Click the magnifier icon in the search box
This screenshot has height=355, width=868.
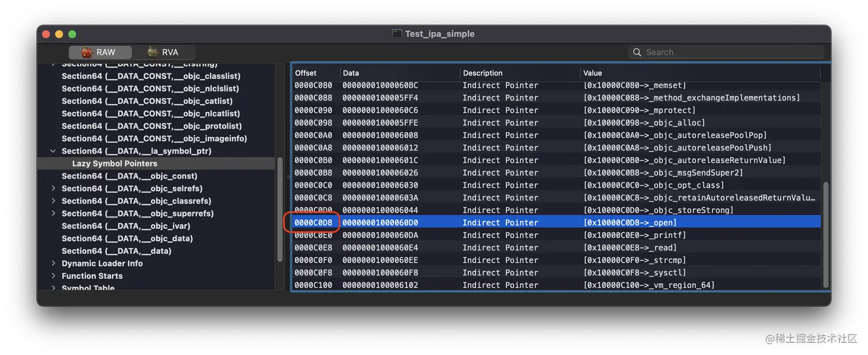click(637, 52)
